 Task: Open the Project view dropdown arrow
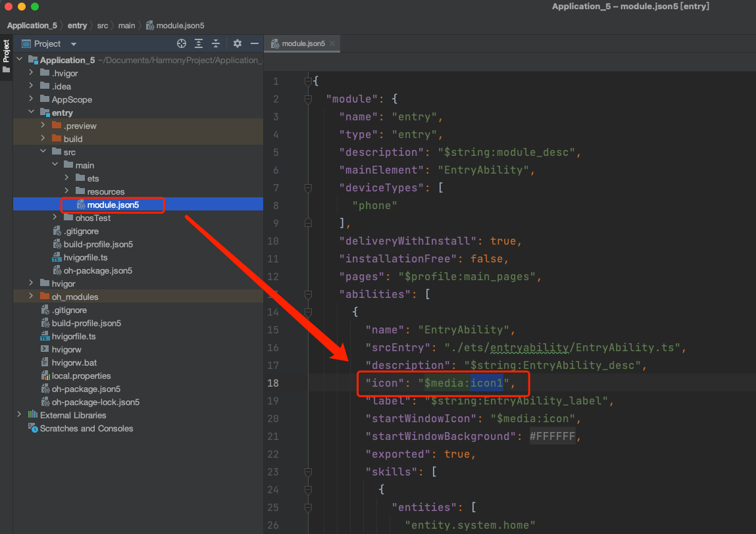74,44
